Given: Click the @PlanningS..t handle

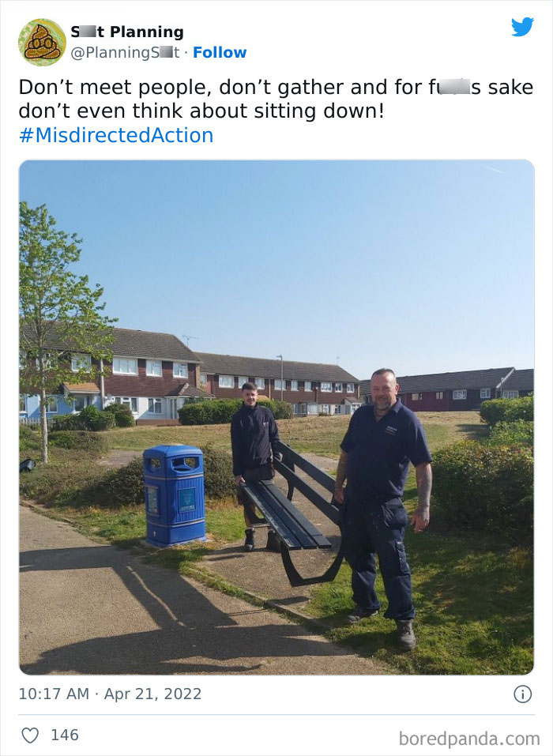Looking at the screenshot, I should (x=125, y=53).
